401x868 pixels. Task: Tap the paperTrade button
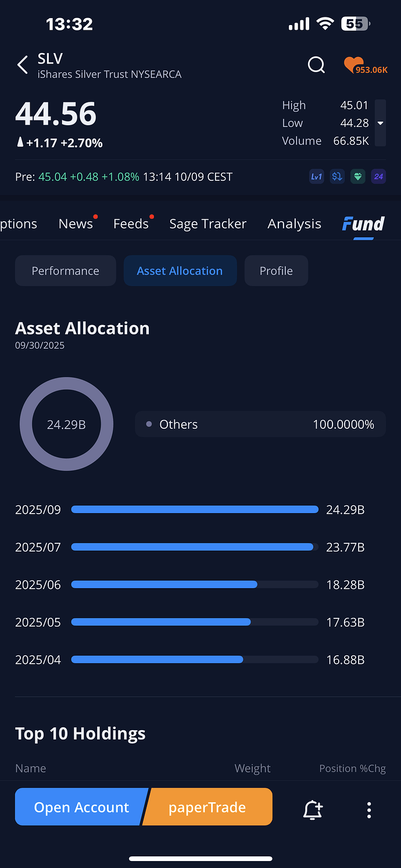click(208, 807)
